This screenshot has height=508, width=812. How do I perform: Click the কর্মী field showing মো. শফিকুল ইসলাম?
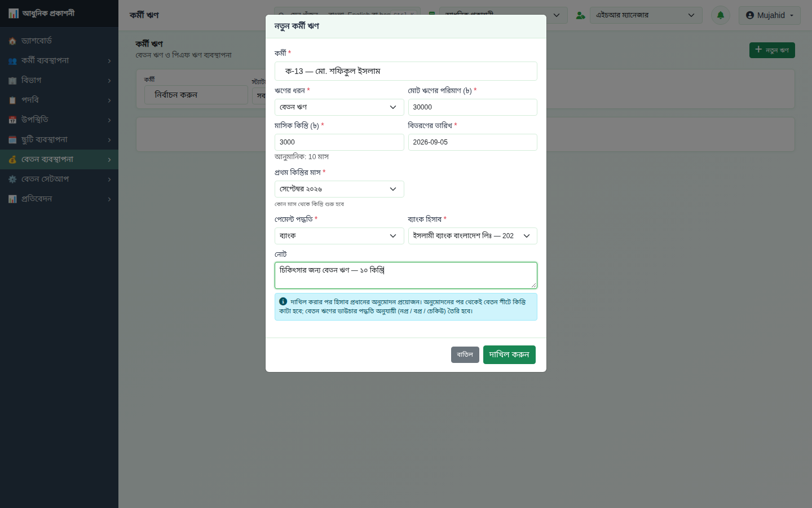406,71
